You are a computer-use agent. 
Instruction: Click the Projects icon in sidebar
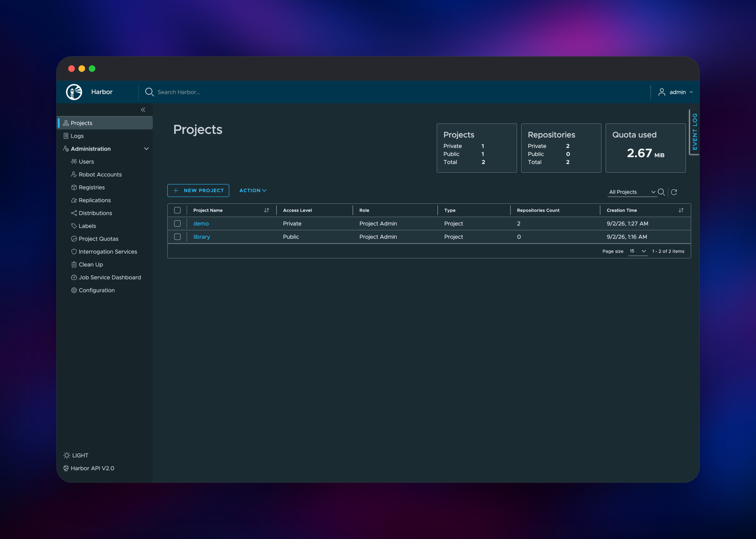pyautogui.click(x=66, y=123)
